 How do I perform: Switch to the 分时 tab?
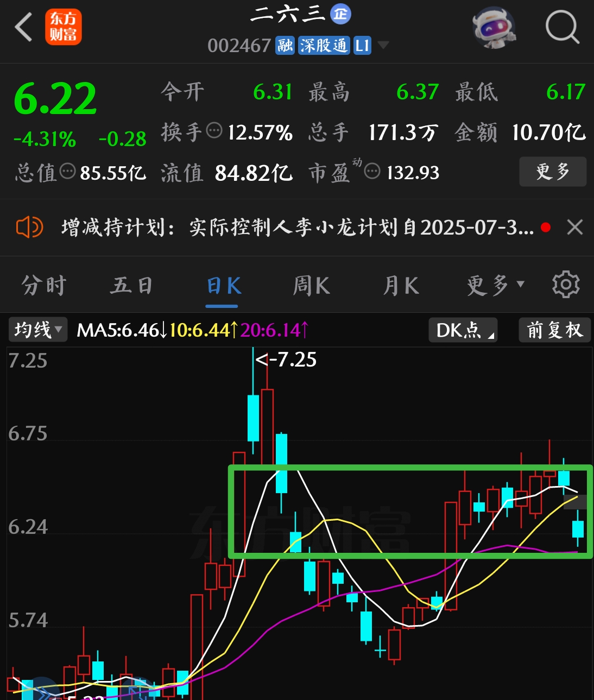(x=44, y=285)
